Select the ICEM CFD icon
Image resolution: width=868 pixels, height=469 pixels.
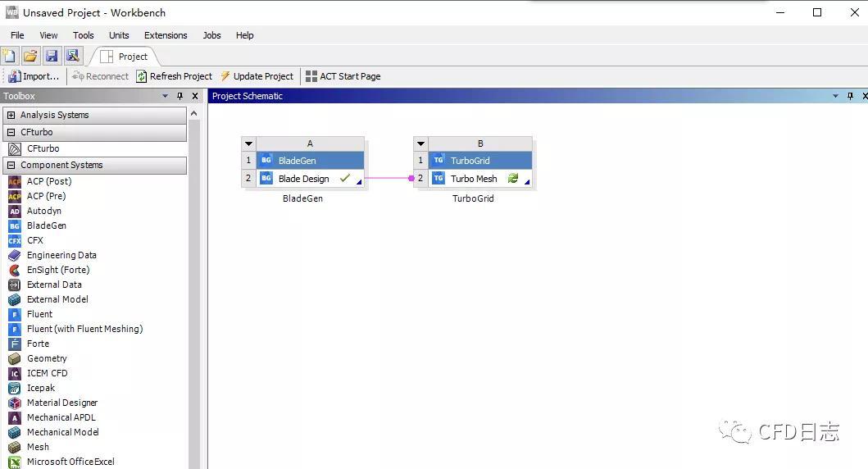pos(15,373)
